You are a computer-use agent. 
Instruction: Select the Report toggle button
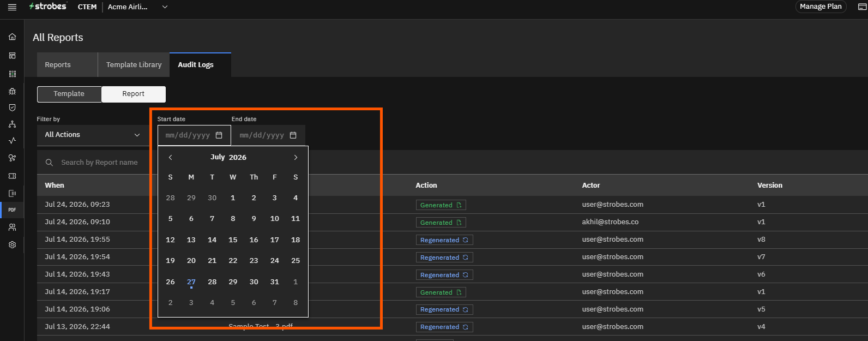134,94
